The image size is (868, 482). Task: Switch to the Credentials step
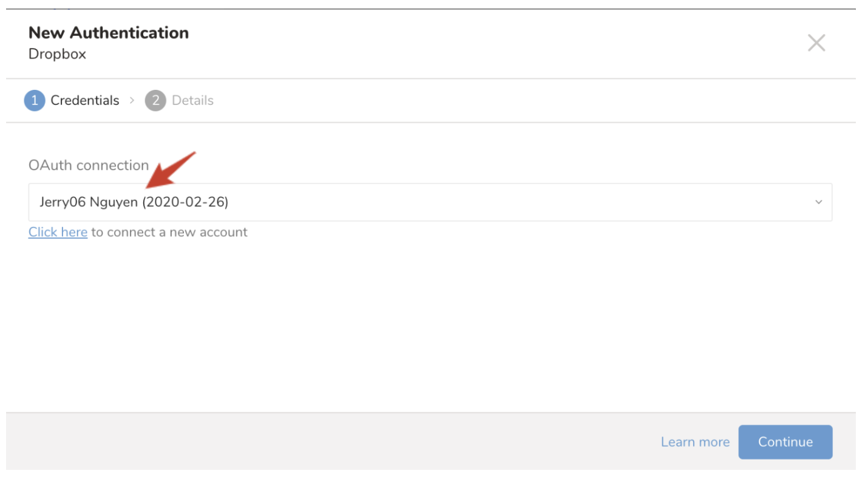click(85, 101)
